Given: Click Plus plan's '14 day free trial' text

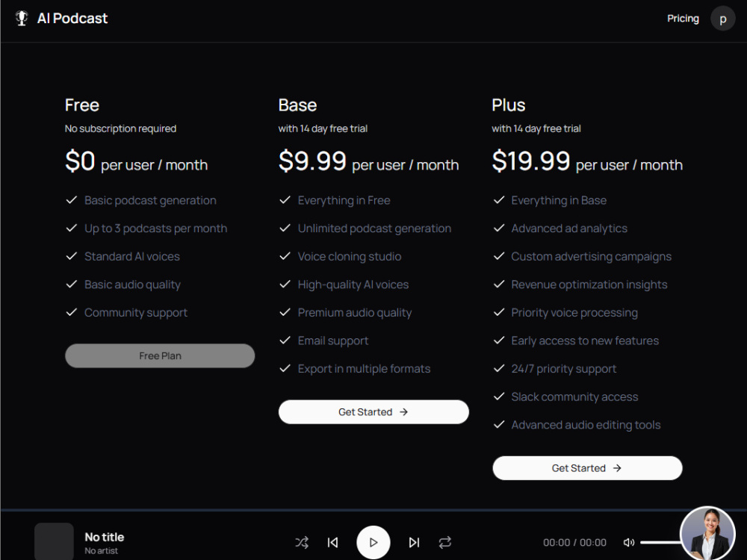Looking at the screenshot, I should (547, 128).
